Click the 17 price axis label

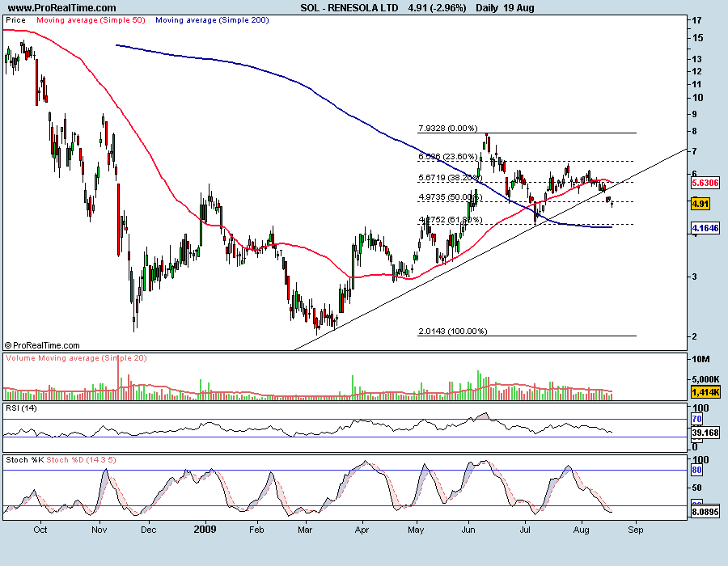coord(696,20)
